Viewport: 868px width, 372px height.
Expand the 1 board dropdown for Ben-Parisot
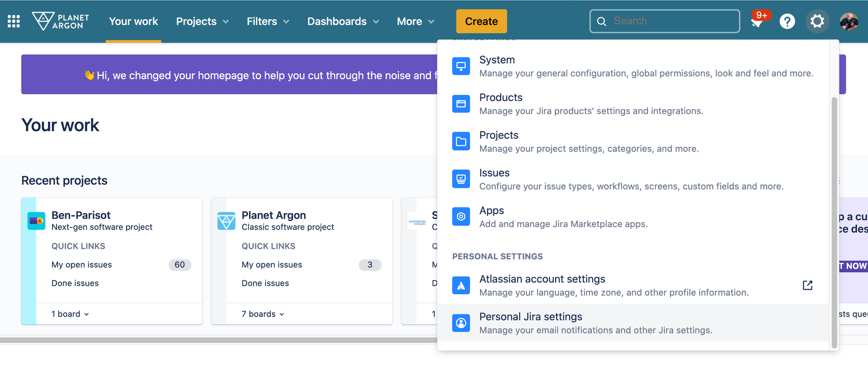70,314
